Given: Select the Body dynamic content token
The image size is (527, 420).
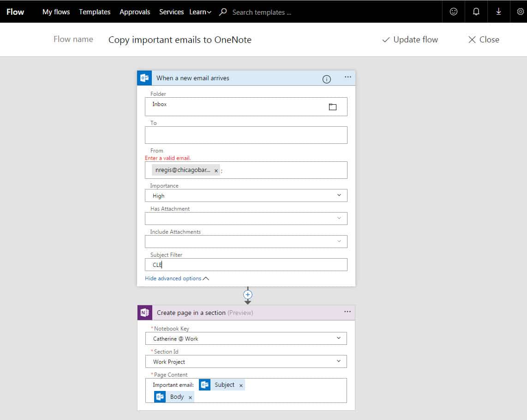Looking at the screenshot, I should click(174, 397).
